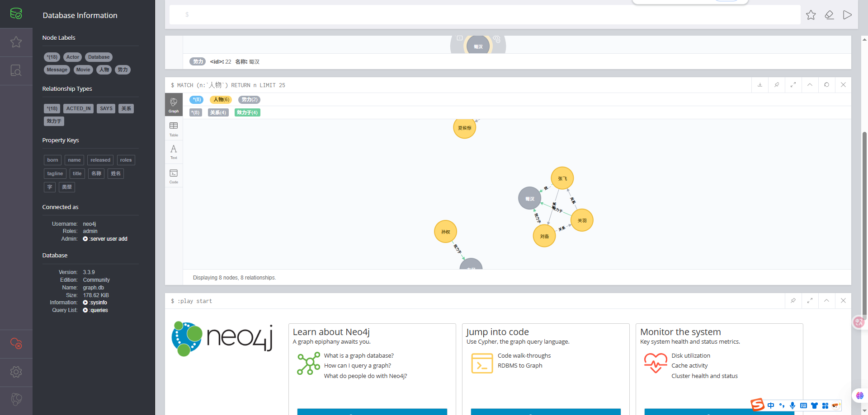The height and width of the screenshot is (415, 868).
Task: Open 'RDBMS to Graph' link
Action: (520, 366)
